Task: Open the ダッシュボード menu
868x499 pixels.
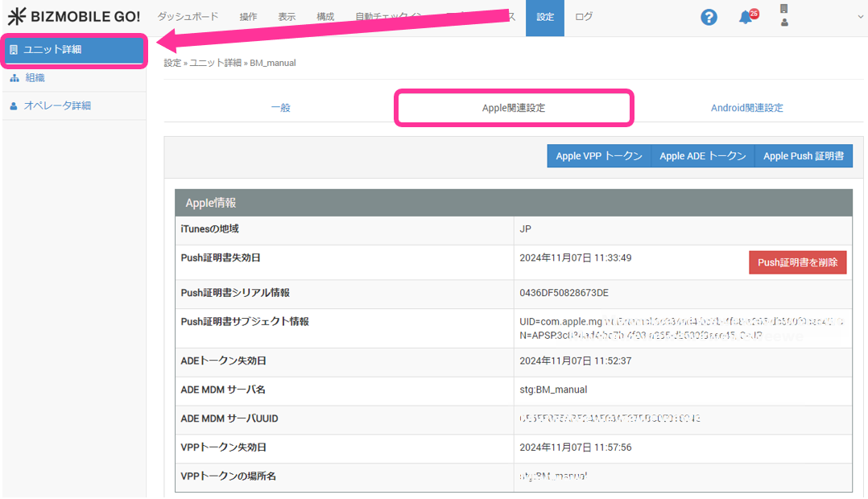Action: pos(186,17)
